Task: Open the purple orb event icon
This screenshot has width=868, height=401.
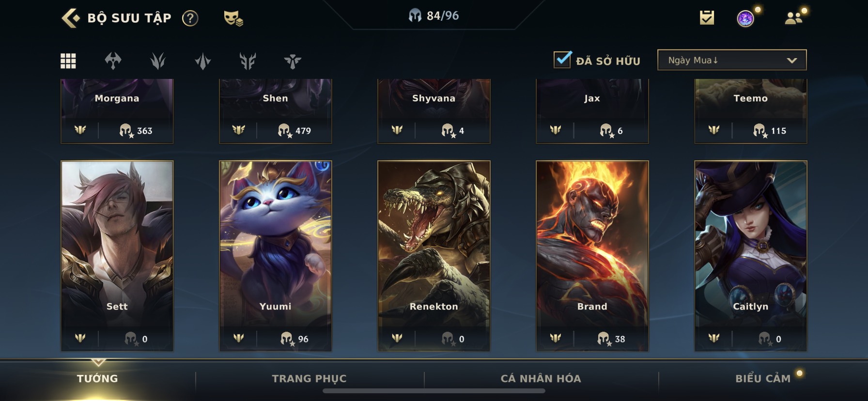Action: 746,18
